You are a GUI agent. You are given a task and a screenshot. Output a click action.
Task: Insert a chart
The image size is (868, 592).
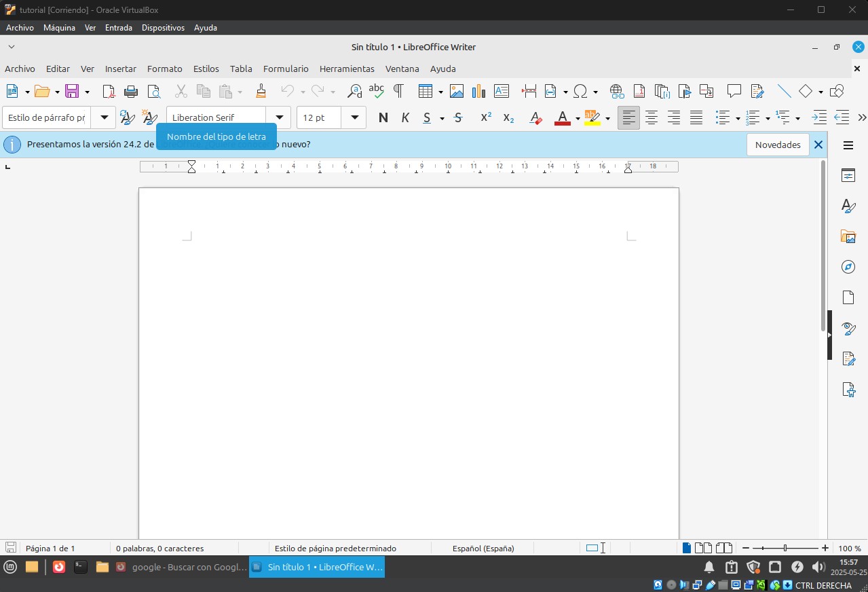(479, 91)
